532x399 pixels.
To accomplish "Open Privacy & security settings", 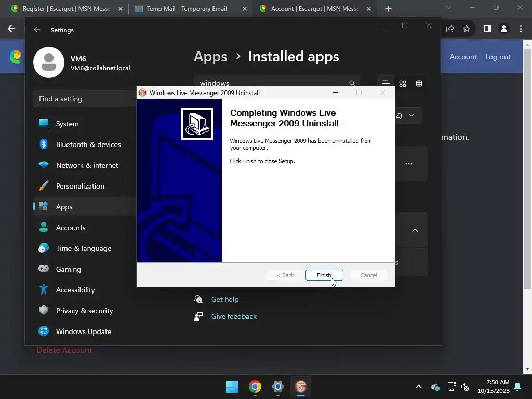I will [x=85, y=311].
